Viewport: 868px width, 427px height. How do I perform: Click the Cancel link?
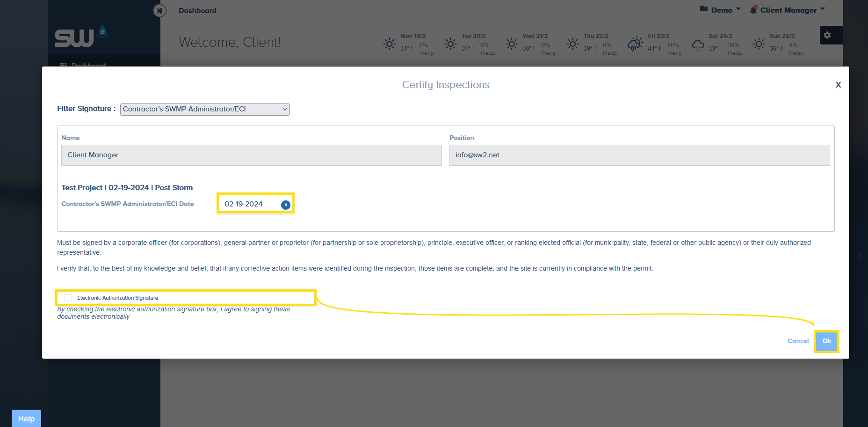pos(798,341)
